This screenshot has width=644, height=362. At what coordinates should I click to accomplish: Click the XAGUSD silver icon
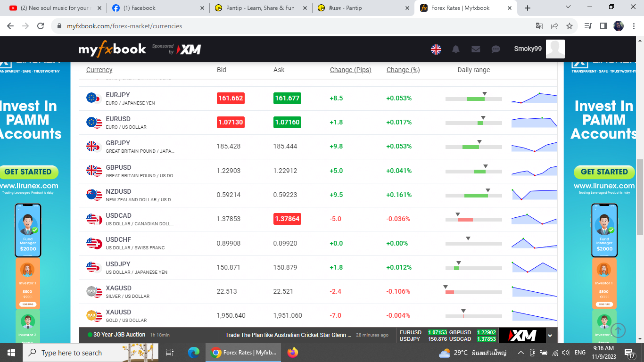(93, 291)
